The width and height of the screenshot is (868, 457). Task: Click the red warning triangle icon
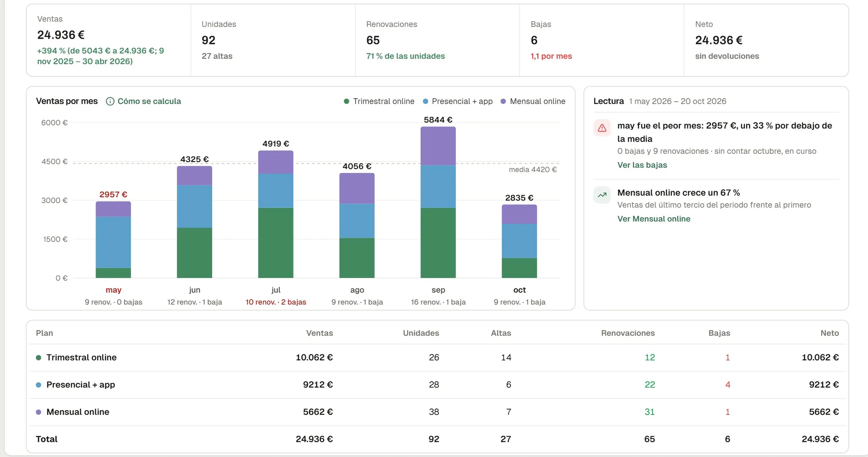point(602,128)
